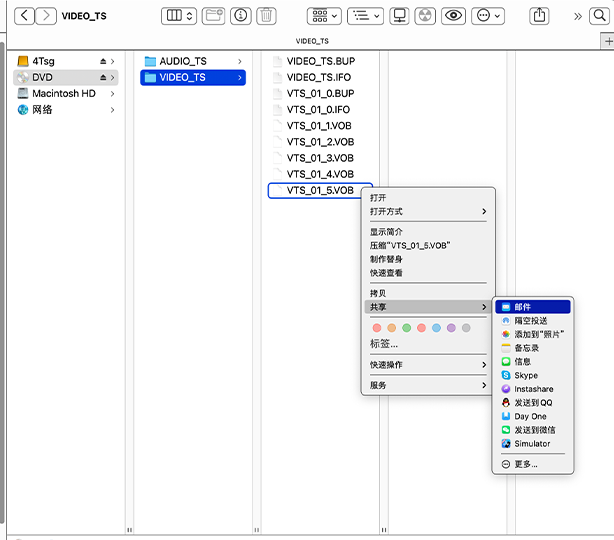Share via Skype
Image resolution: width=614 pixels, height=540 pixels.
click(x=533, y=376)
